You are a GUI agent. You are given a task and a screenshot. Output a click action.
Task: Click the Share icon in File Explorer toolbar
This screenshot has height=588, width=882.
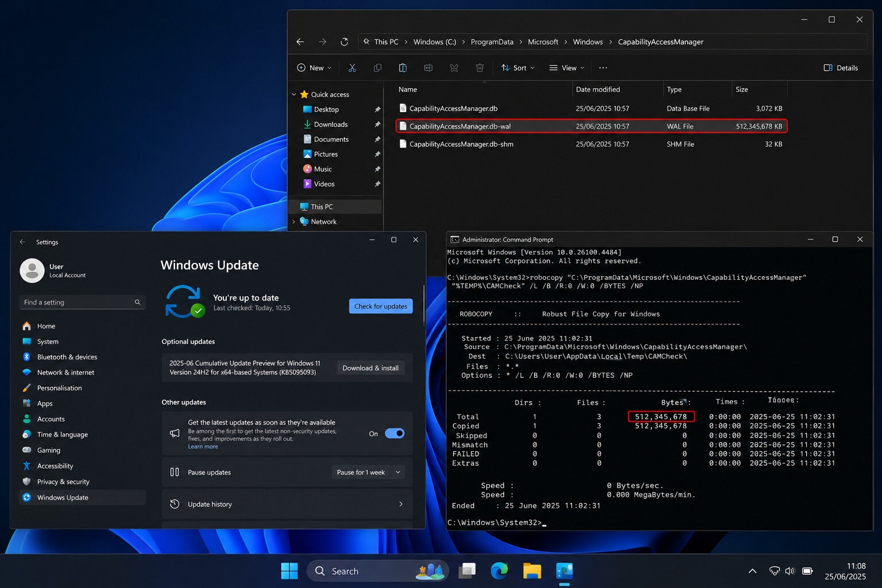point(454,68)
